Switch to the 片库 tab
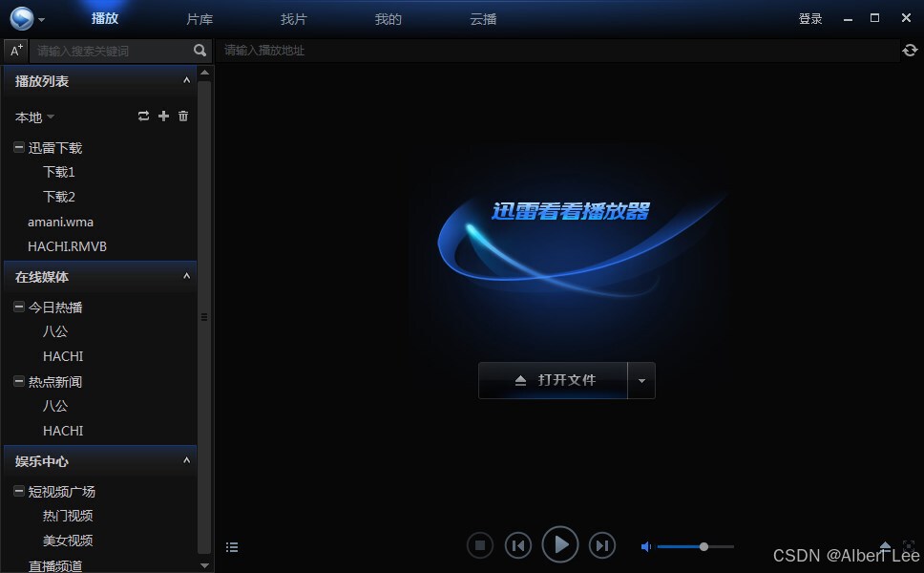The width and height of the screenshot is (924, 573). point(199,19)
